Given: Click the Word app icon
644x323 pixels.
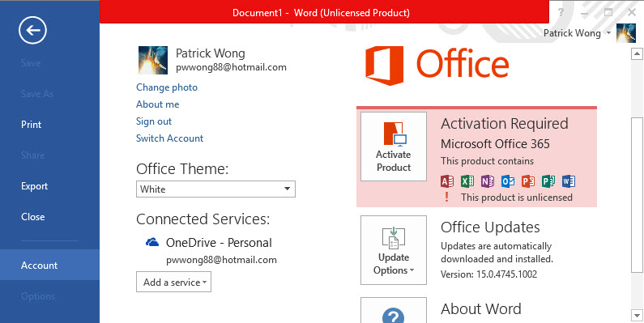Looking at the screenshot, I should [569, 181].
